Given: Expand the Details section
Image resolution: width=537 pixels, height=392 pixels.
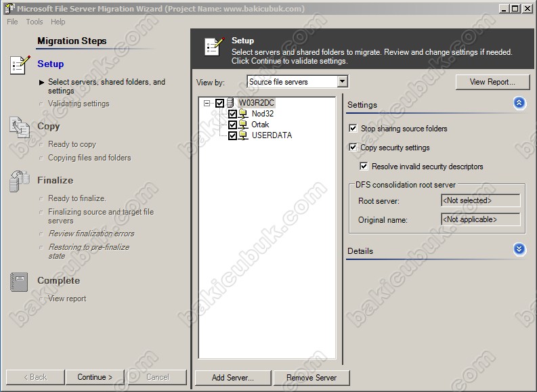Looking at the screenshot, I should coord(519,249).
